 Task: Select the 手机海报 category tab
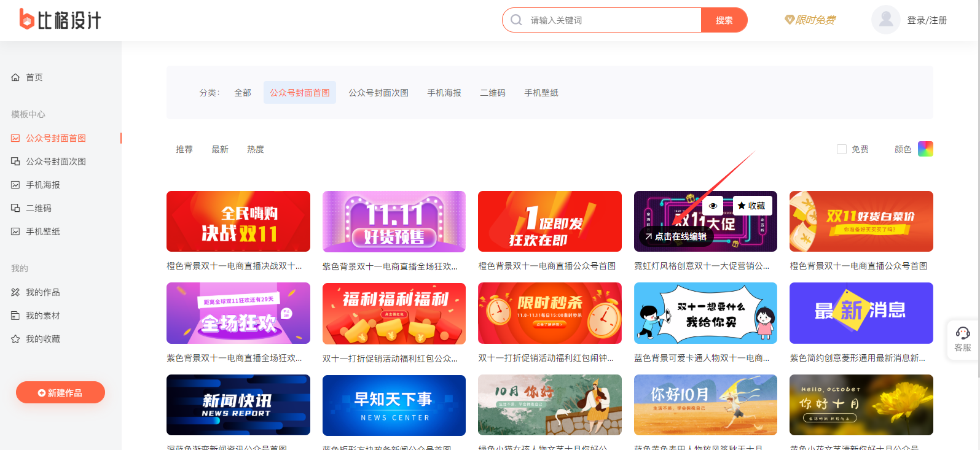coord(444,93)
